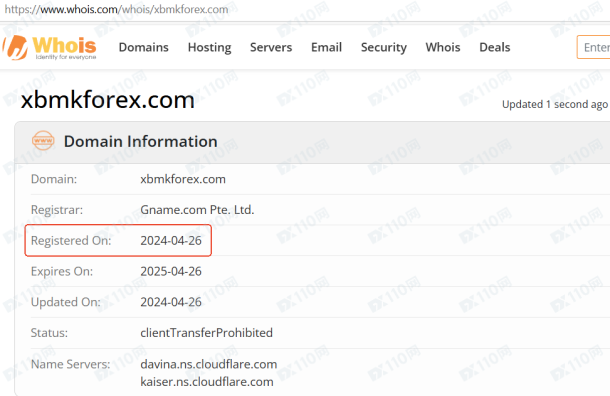Open the Servers menu
610x396 pixels.
(271, 47)
